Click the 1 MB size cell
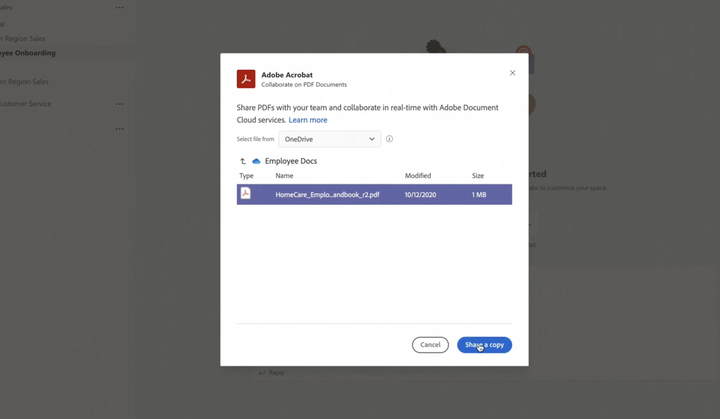This screenshot has height=419, width=720. tap(479, 195)
